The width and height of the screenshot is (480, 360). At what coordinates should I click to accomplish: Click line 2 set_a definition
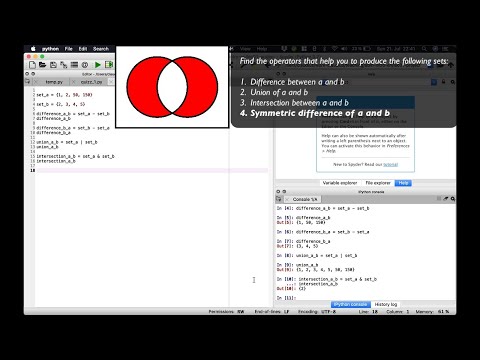click(x=64, y=95)
